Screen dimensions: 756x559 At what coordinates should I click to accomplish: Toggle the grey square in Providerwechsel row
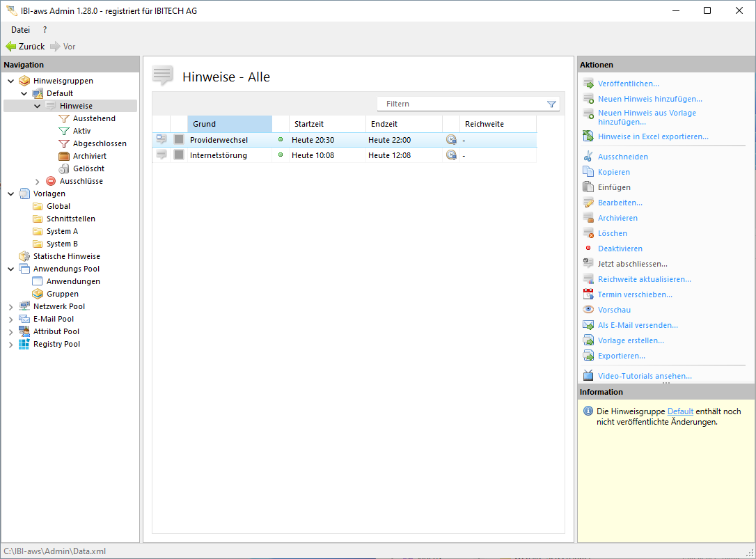click(x=179, y=140)
